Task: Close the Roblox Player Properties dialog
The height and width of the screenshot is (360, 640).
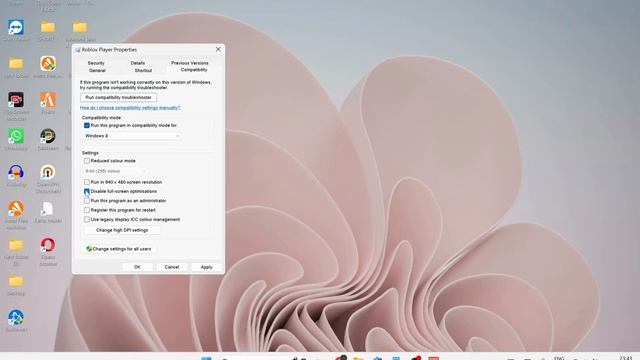Action: [x=218, y=49]
